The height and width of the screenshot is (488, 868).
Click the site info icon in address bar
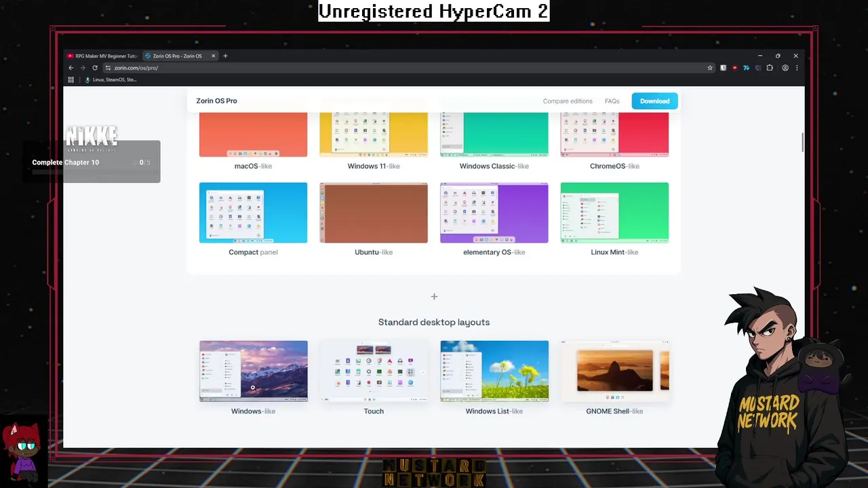click(x=108, y=68)
